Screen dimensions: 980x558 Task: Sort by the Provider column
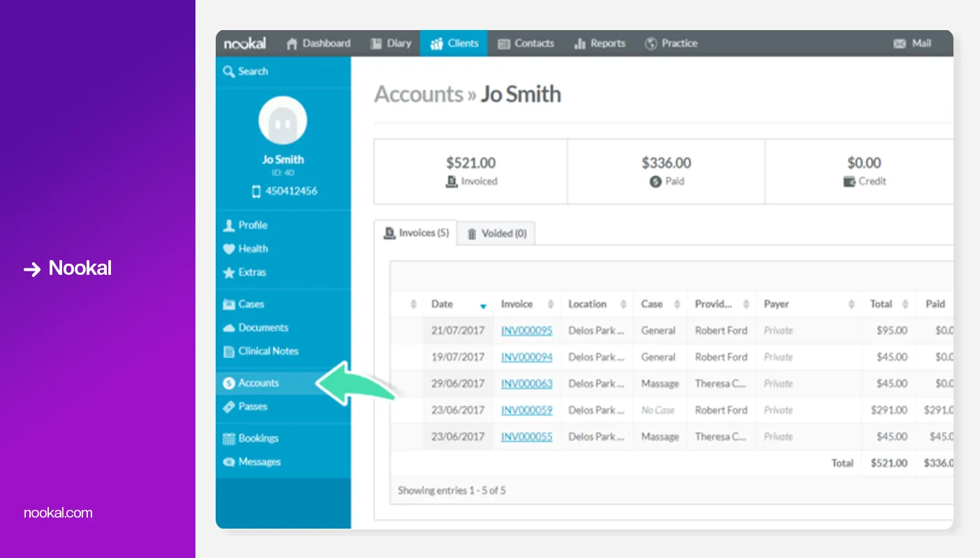(x=721, y=304)
